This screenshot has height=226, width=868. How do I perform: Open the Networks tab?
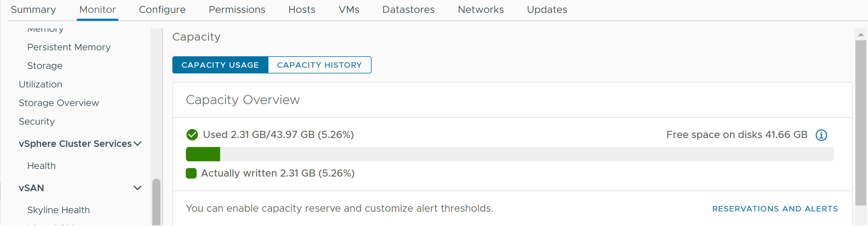tap(480, 9)
